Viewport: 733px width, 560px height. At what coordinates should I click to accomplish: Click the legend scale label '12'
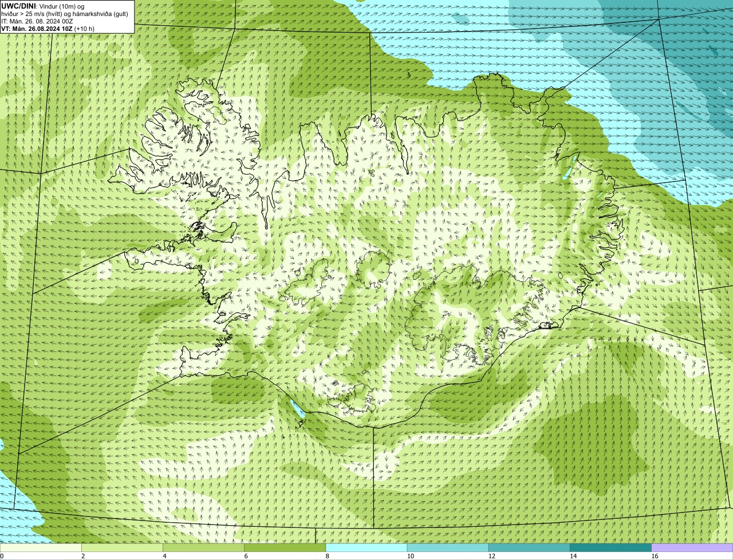[491, 556]
